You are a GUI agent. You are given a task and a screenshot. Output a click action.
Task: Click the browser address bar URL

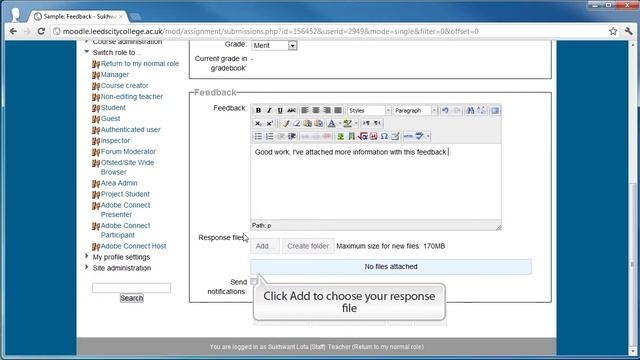pos(271,31)
